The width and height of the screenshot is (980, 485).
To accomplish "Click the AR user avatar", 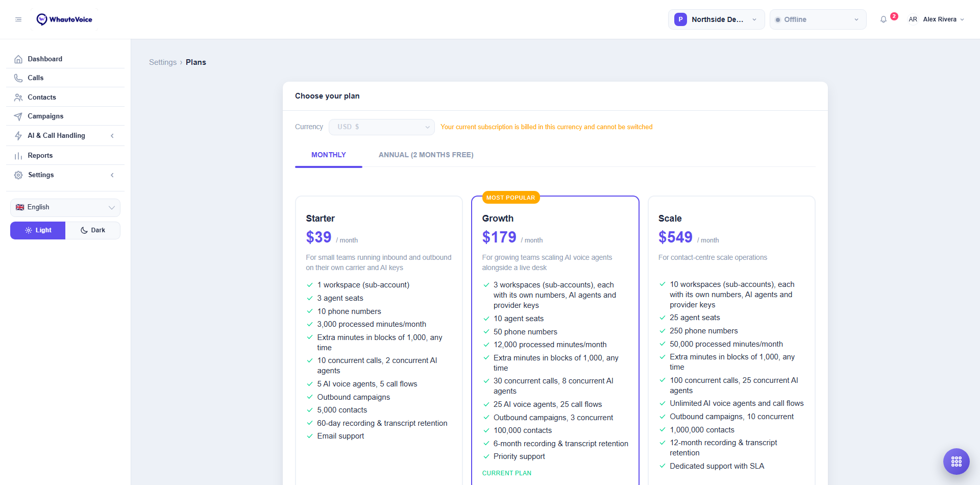I will [x=913, y=19].
